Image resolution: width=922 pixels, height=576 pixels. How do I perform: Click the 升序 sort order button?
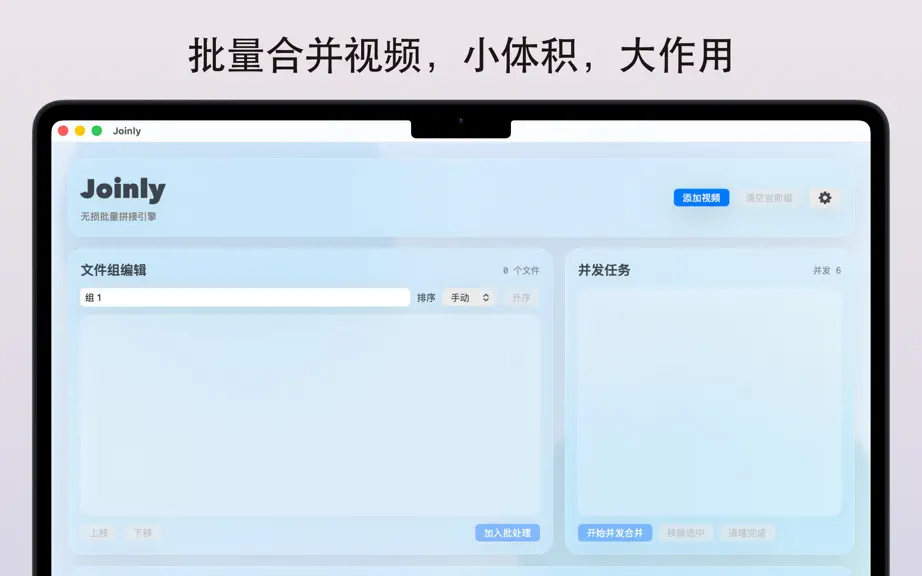click(x=521, y=297)
